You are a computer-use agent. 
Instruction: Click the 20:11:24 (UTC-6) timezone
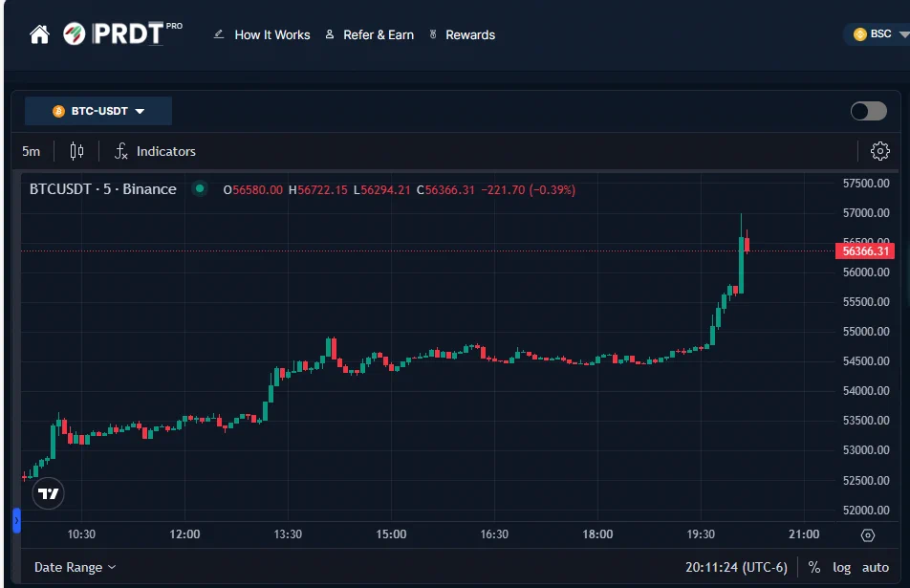pos(736,567)
